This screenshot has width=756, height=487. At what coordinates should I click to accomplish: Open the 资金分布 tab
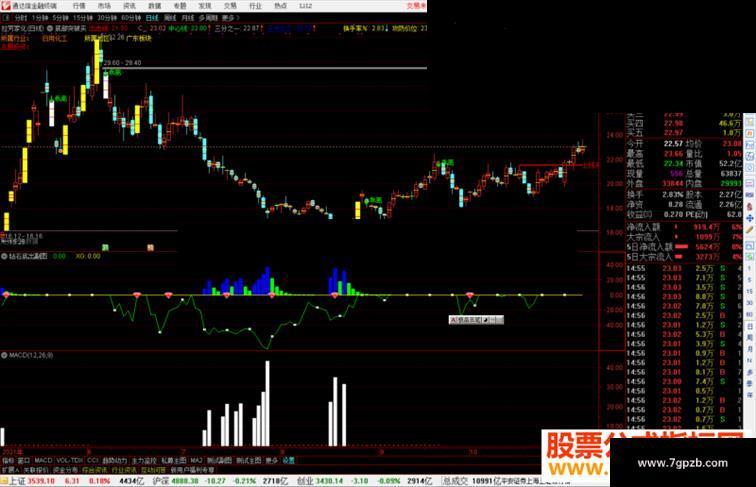point(65,470)
